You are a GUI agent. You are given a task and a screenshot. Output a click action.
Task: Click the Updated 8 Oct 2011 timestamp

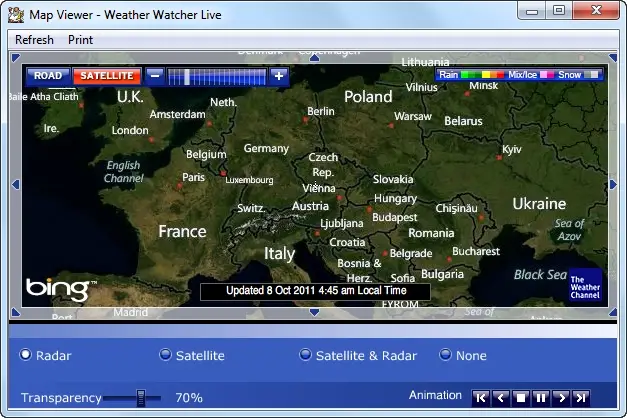[x=315, y=291]
